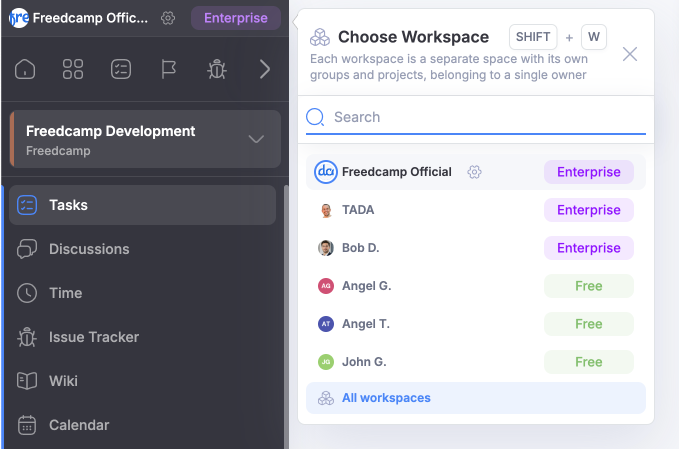Open the projects grid icon
The image size is (679, 449).
click(x=73, y=69)
